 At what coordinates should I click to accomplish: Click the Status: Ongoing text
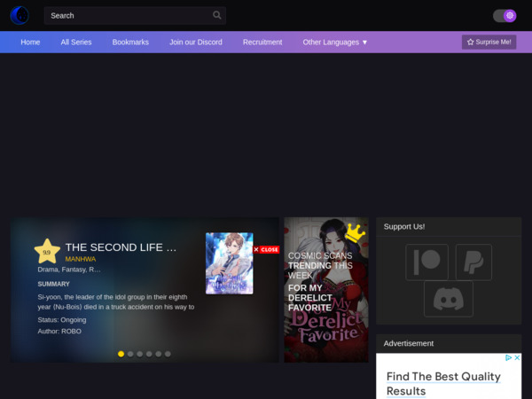[62, 319]
